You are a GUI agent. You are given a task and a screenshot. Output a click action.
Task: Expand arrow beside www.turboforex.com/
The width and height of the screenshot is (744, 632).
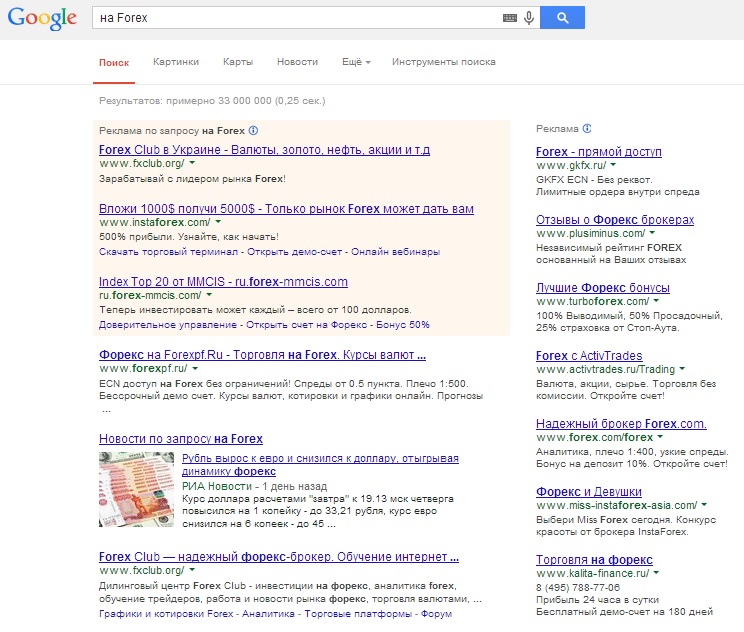656,300
